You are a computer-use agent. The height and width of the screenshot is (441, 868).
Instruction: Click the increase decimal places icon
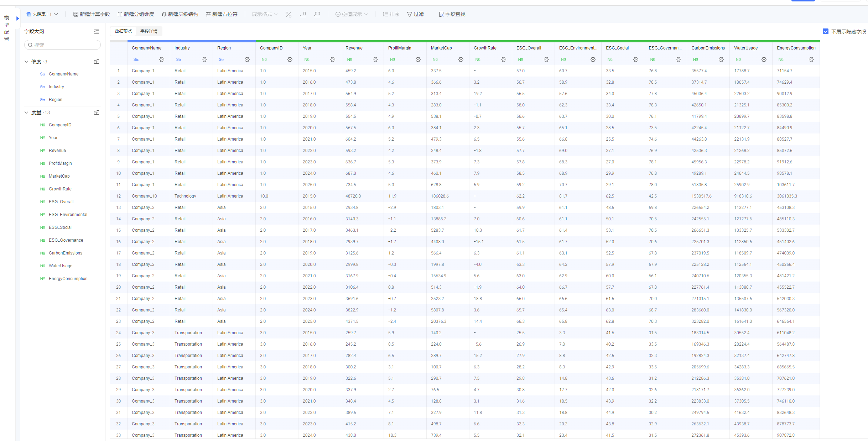click(317, 14)
